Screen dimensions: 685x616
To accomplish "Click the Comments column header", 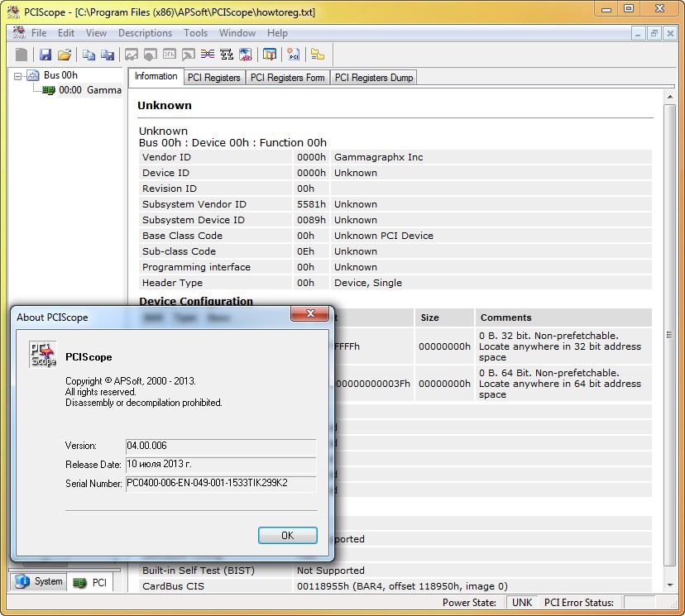I will (x=563, y=318).
